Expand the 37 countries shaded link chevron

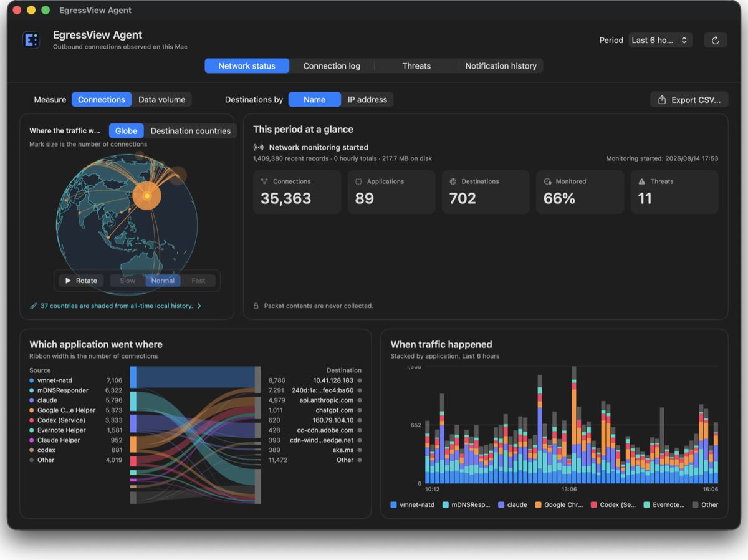point(199,306)
